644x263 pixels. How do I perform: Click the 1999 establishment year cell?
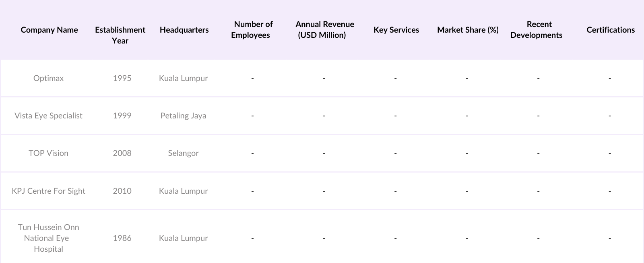(x=122, y=116)
